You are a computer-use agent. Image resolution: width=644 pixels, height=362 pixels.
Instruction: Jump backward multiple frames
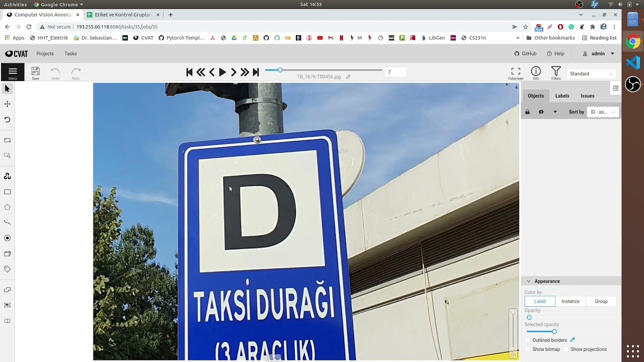click(x=201, y=72)
